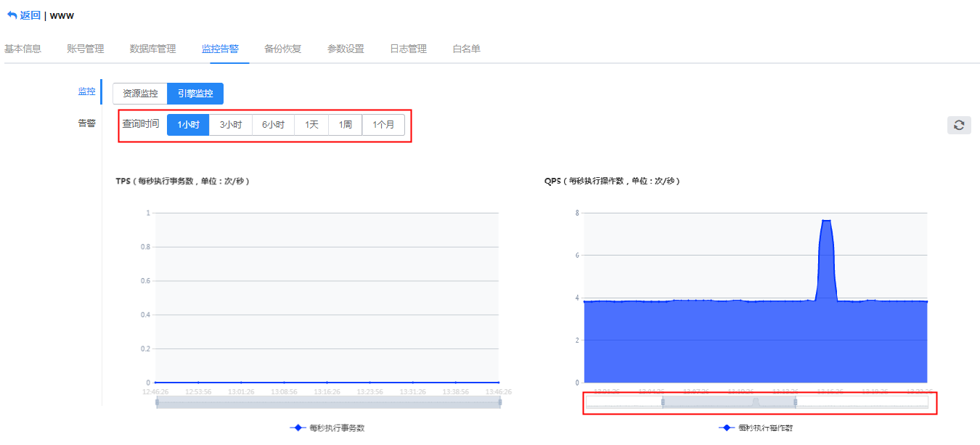The width and height of the screenshot is (980, 445).
Task: Select the 参数设置 tab
Action: tap(346, 49)
